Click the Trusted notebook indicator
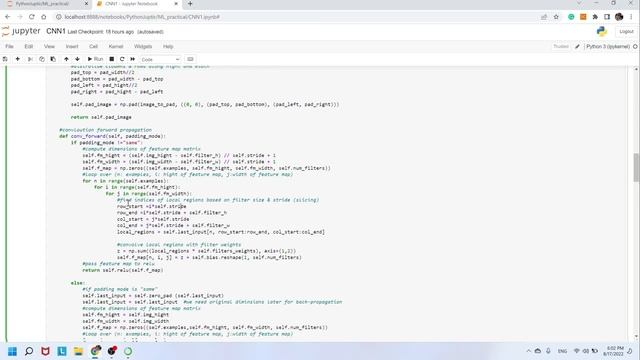The width and height of the screenshot is (640, 360). pyautogui.click(x=560, y=47)
